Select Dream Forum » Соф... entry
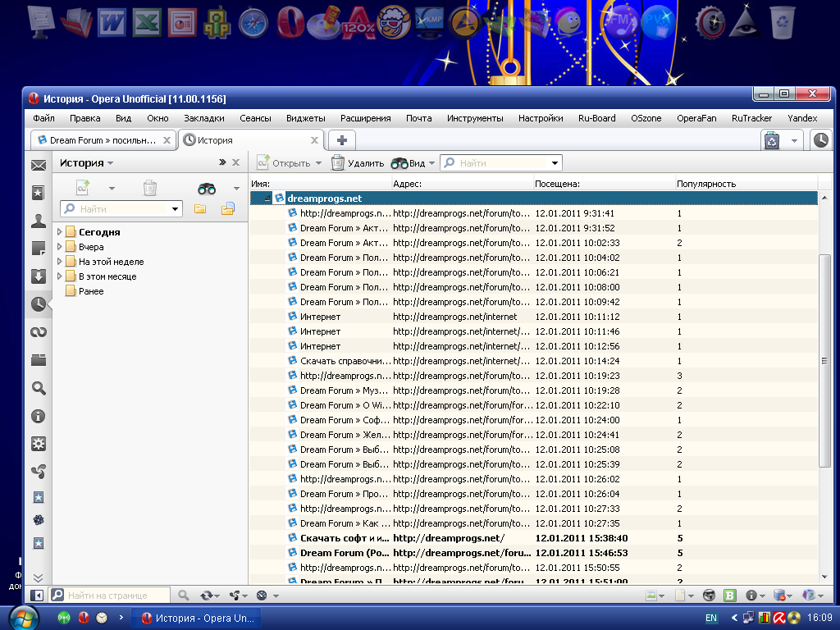Screen dimensions: 840x630 click(533, 420)
